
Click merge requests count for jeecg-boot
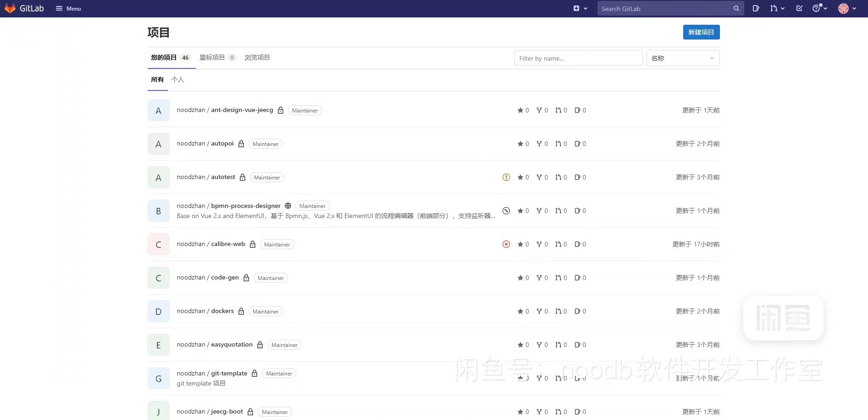pyautogui.click(x=561, y=412)
